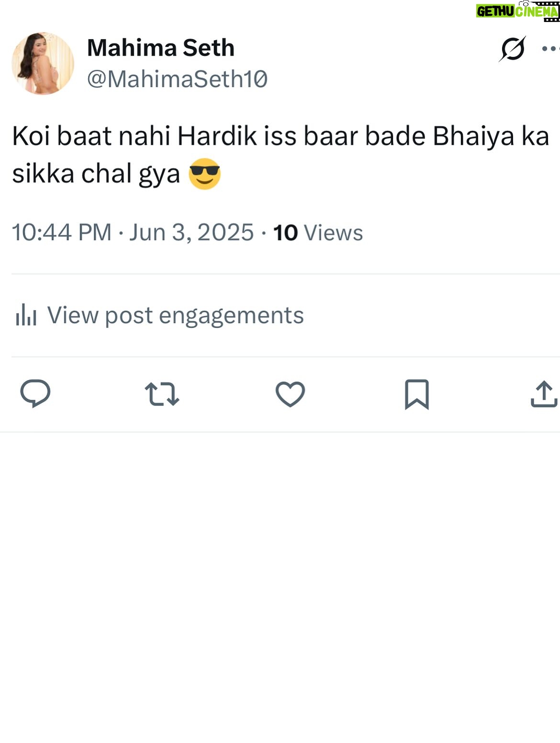Visit profile via Mahima Seth display name
Image resolution: width=560 pixels, height=743 pixels.
pyautogui.click(x=161, y=48)
